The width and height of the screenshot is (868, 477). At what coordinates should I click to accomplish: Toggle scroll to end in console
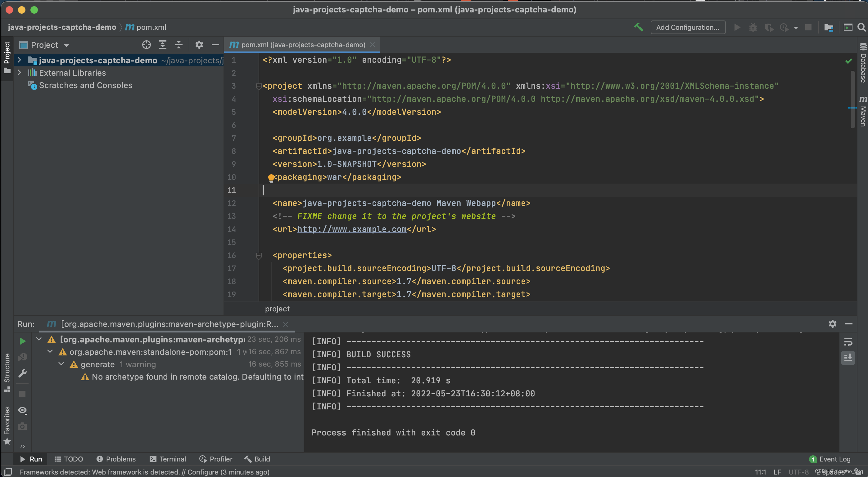848,357
